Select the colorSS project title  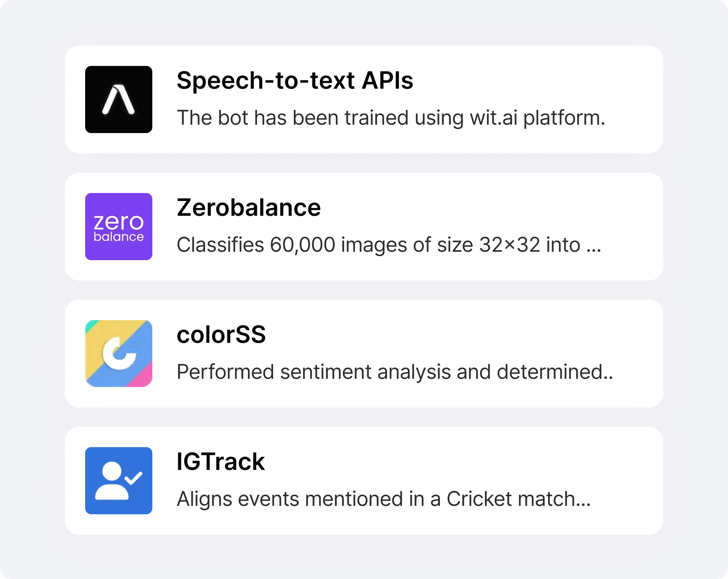221,335
